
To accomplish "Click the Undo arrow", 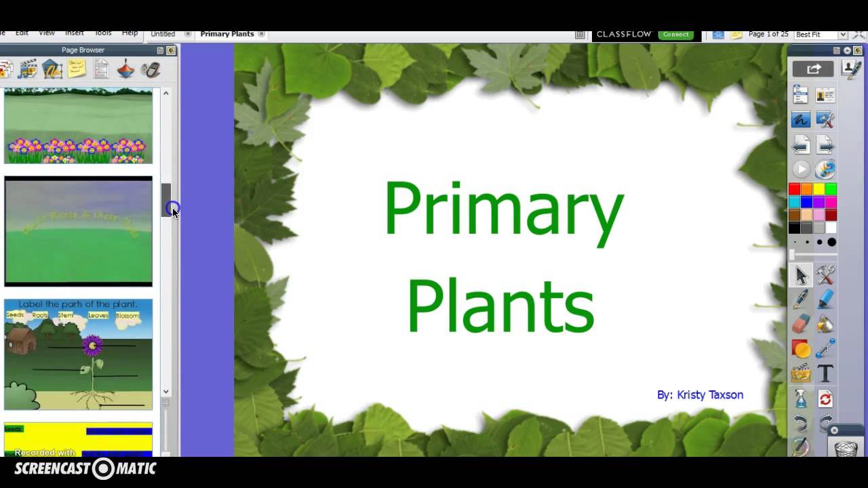I will pyautogui.click(x=801, y=423).
